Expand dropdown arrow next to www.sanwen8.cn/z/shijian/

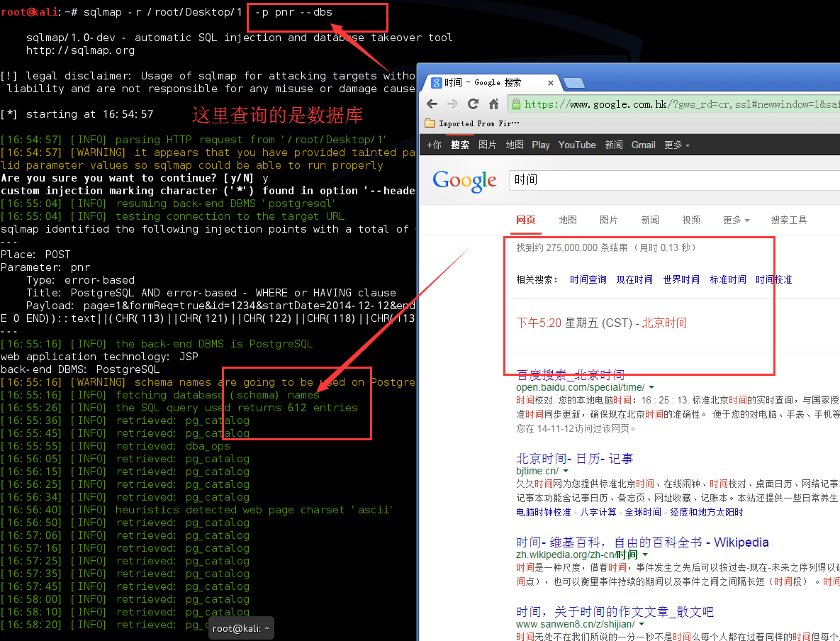[x=642, y=625]
